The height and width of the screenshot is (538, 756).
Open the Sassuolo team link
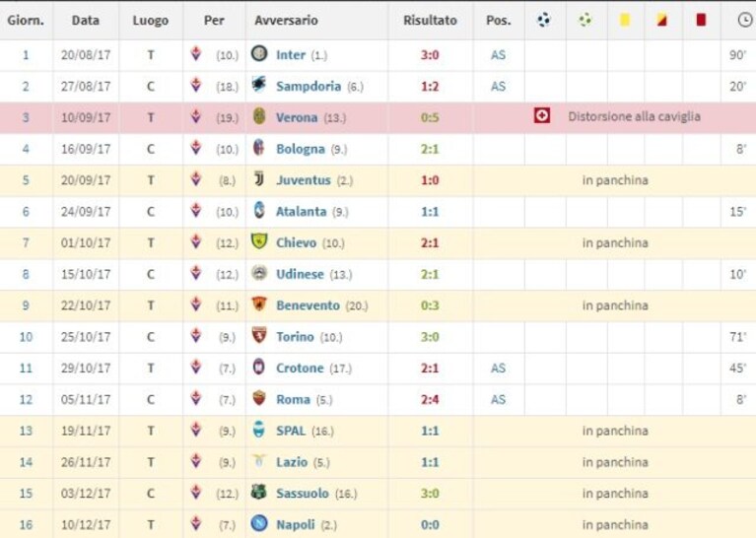click(303, 494)
